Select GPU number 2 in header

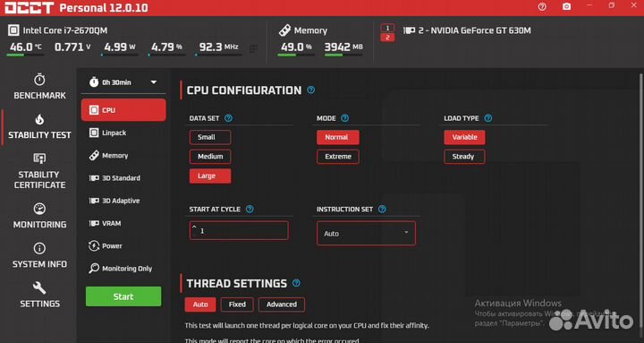click(387, 38)
